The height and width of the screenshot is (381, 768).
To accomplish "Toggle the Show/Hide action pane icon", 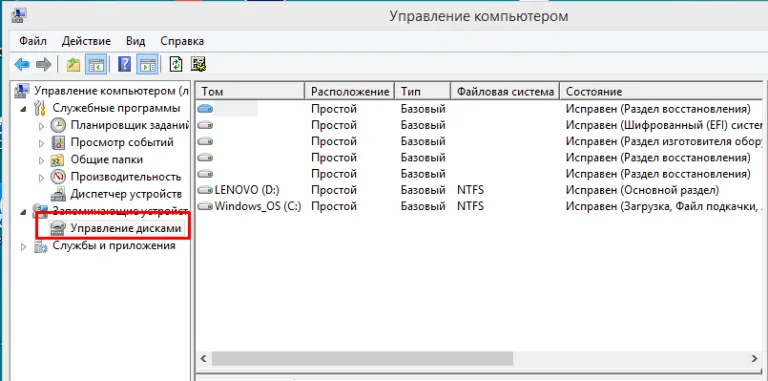I will point(147,64).
